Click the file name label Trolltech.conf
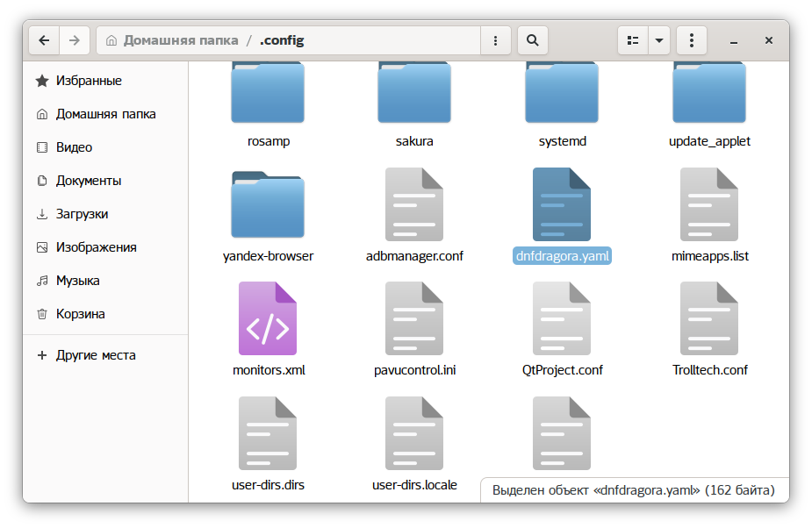 click(x=710, y=370)
